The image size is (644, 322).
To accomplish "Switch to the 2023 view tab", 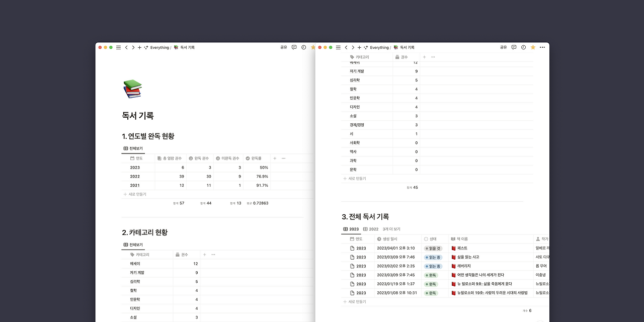I will (351, 229).
